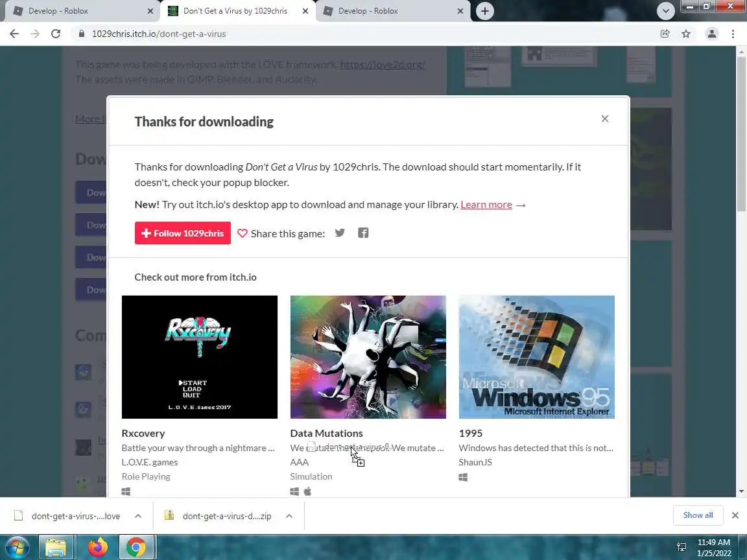Click the Data Mutations title link

coord(326,434)
